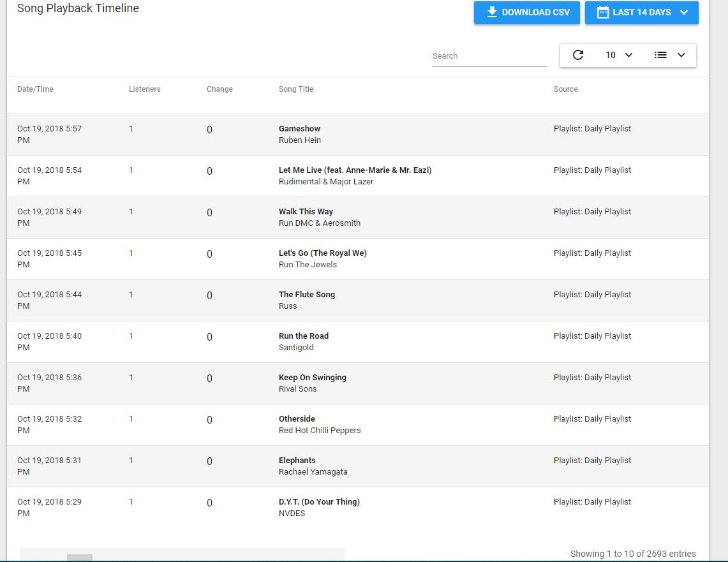This screenshot has height=562, width=728.
Task: Select the Keep On Swinging title
Action: tap(313, 377)
